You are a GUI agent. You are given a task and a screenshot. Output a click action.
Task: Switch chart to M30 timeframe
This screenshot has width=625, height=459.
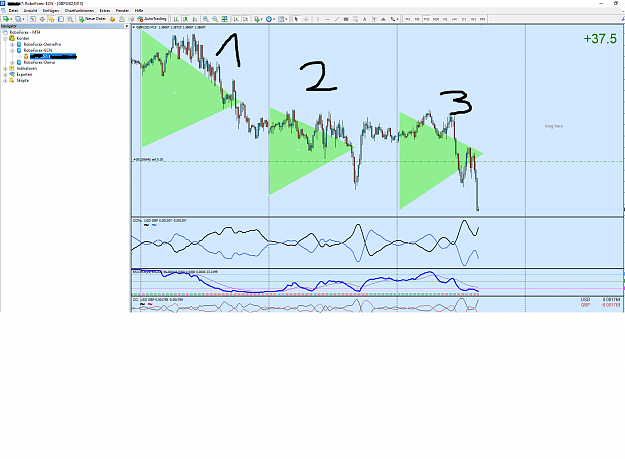(x=436, y=19)
